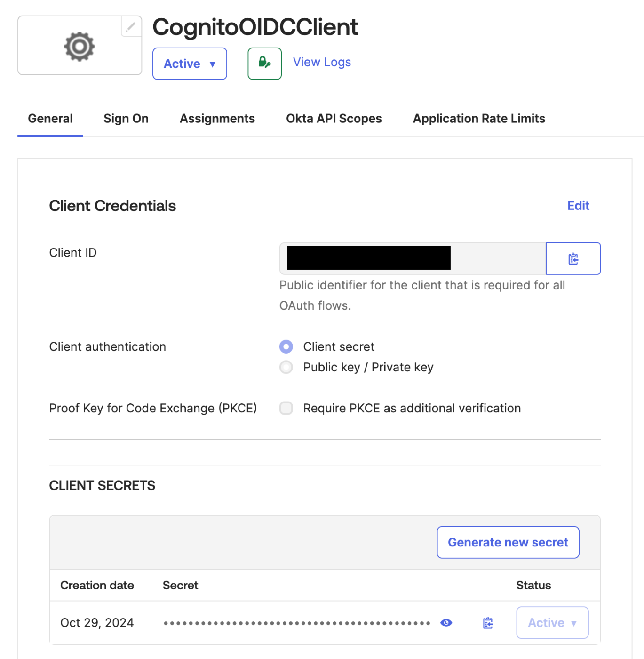Click the Client Credentials heading
Screen dimensions: 644x659
(x=112, y=206)
